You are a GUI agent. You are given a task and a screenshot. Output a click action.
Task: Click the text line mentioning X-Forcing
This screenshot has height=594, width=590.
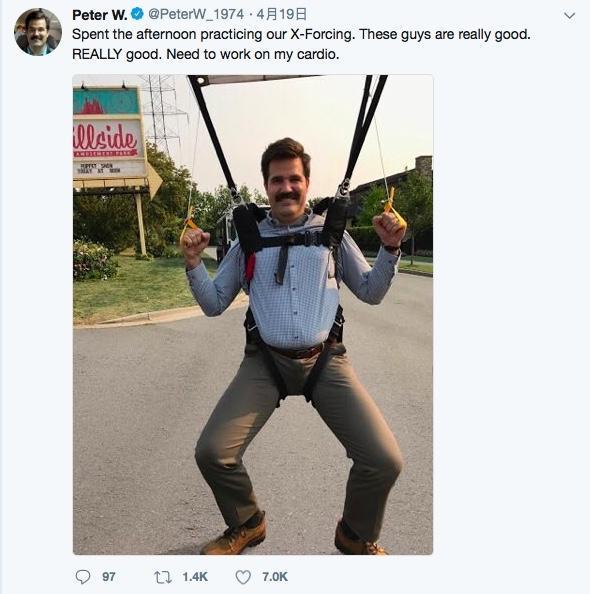tap(301, 34)
